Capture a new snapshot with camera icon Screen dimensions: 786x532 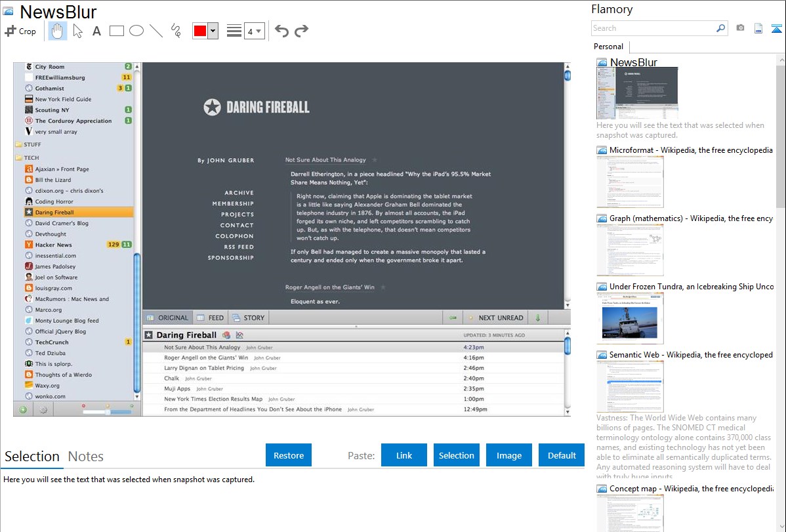(740, 28)
